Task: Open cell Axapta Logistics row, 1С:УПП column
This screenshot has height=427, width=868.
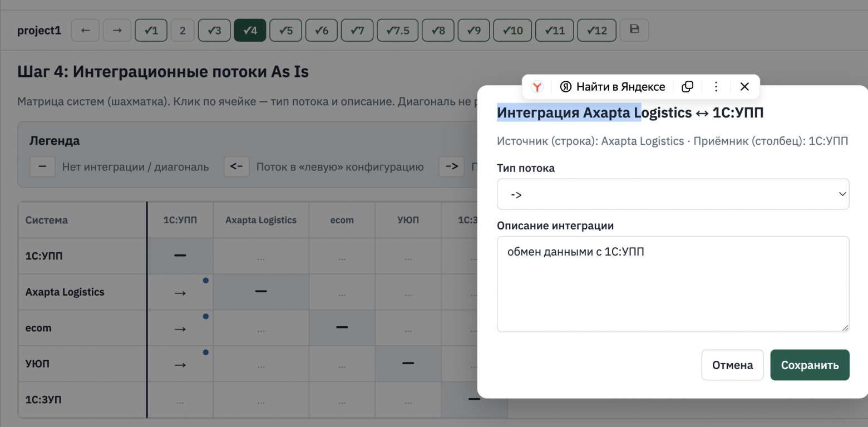Action: coord(180,292)
